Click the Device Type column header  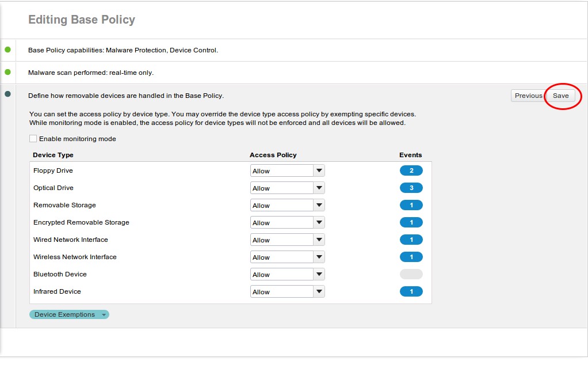pyautogui.click(x=53, y=155)
